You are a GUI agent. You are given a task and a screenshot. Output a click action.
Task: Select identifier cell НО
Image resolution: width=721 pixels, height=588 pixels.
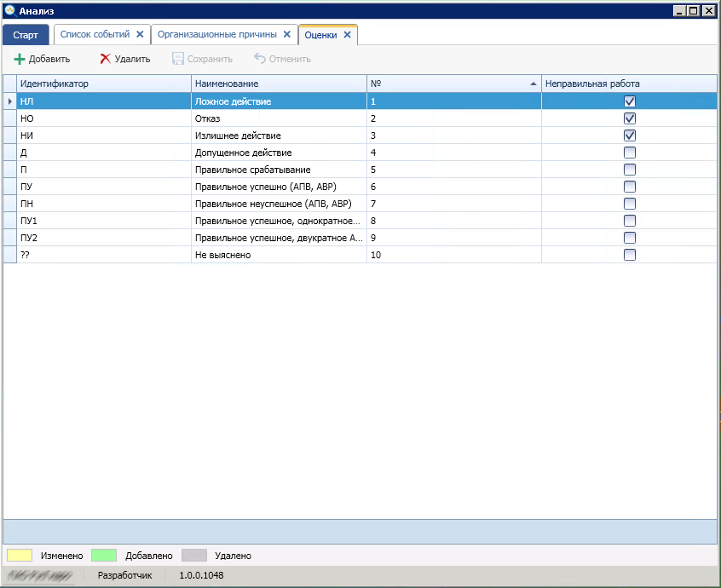click(x=104, y=118)
